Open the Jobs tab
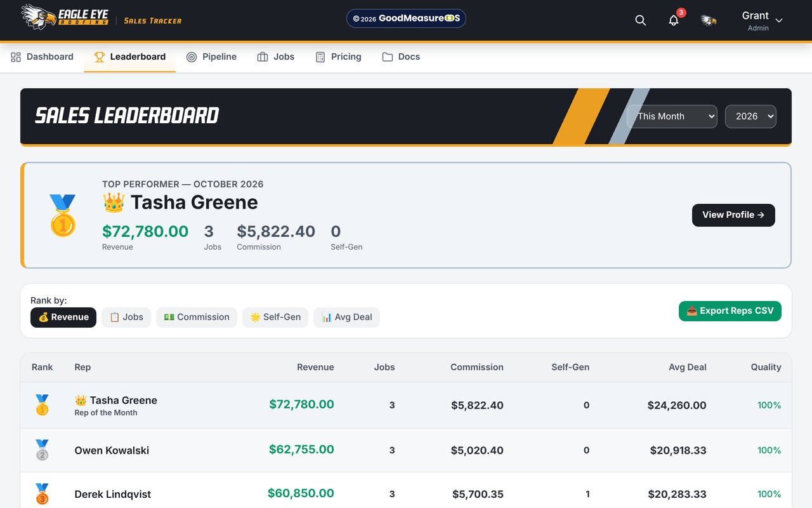812x508 pixels. click(x=275, y=57)
